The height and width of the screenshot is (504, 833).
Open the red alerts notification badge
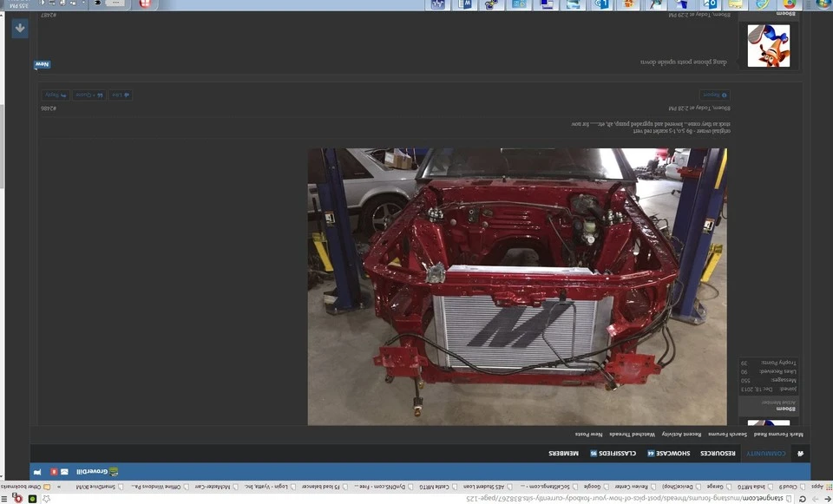(x=54, y=472)
